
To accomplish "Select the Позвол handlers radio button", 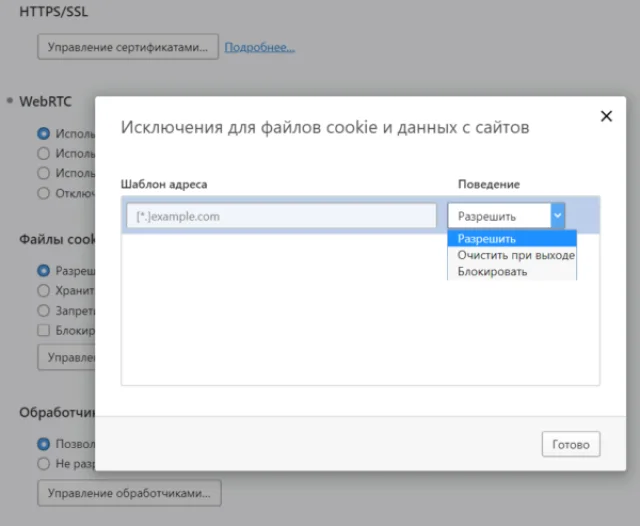I will click(44, 444).
